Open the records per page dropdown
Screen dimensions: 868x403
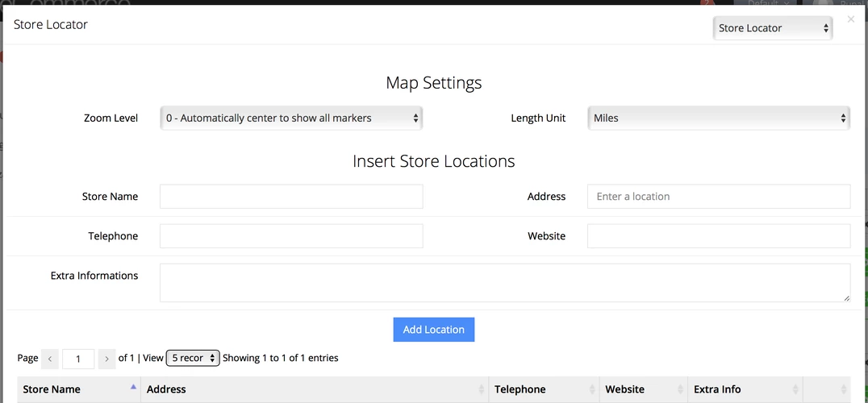pyautogui.click(x=193, y=358)
